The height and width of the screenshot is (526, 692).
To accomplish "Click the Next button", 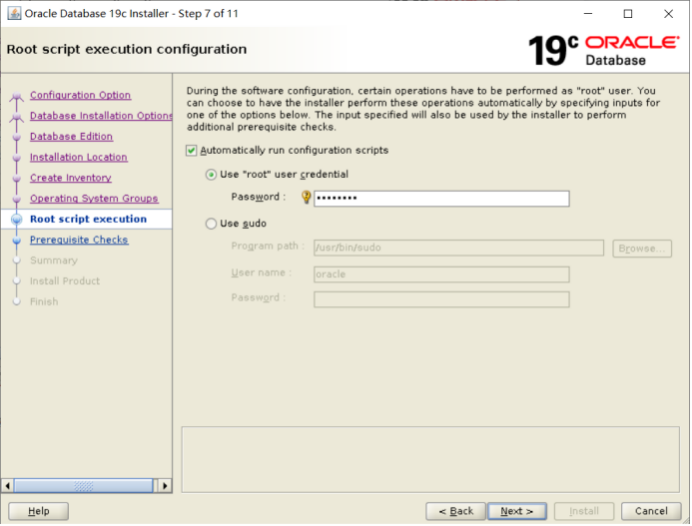I will pyautogui.click(x=517, y=511).
